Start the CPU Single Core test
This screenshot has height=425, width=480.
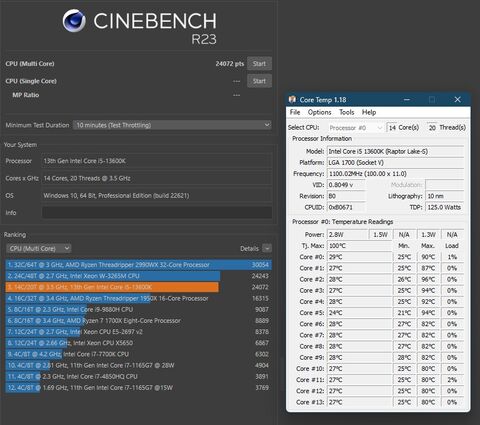259,81
